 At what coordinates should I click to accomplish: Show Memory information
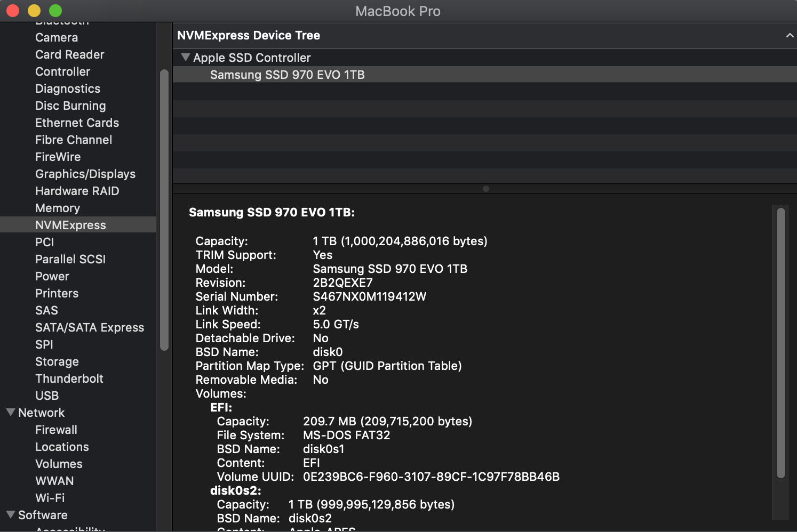point(58,208)
